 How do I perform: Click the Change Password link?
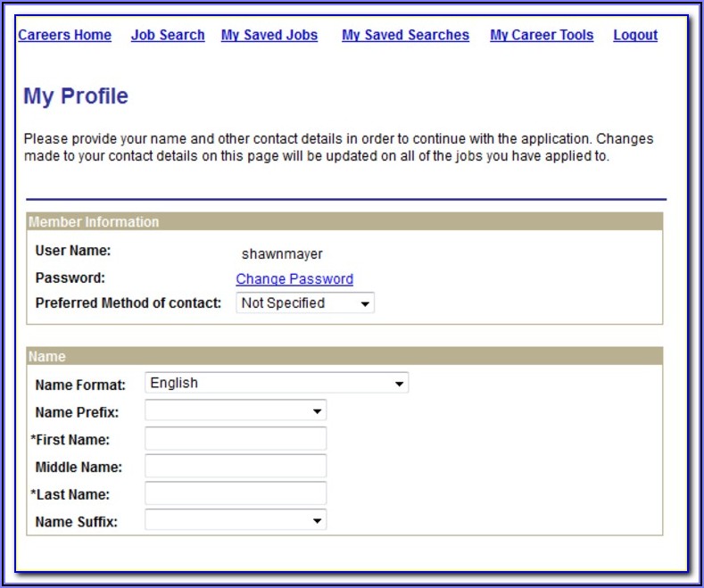pyautogui.click(x=294, y=279)
